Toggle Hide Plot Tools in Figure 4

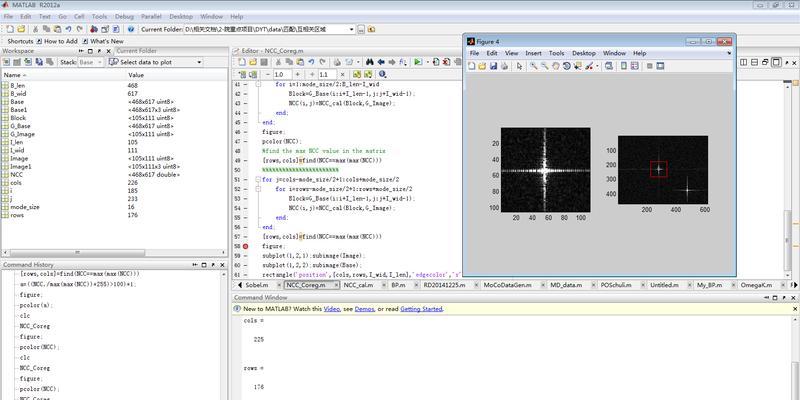[649, 66]
